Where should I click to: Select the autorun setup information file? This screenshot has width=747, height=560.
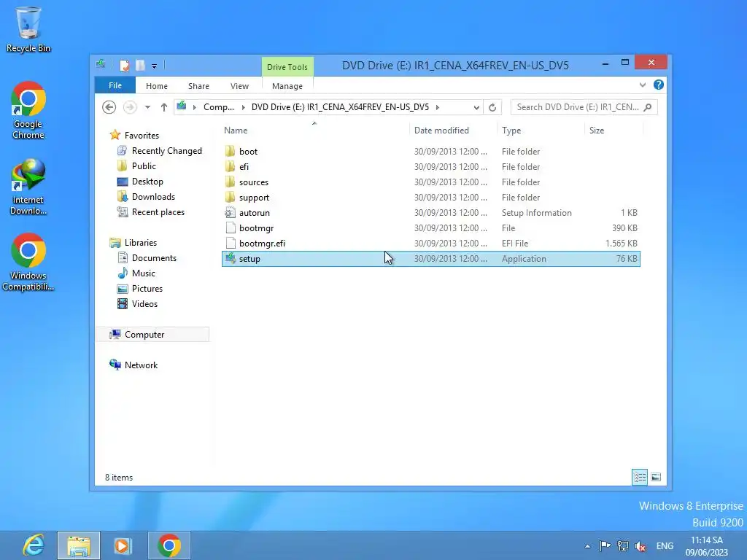pyautogui.click(x=430, y=213)
